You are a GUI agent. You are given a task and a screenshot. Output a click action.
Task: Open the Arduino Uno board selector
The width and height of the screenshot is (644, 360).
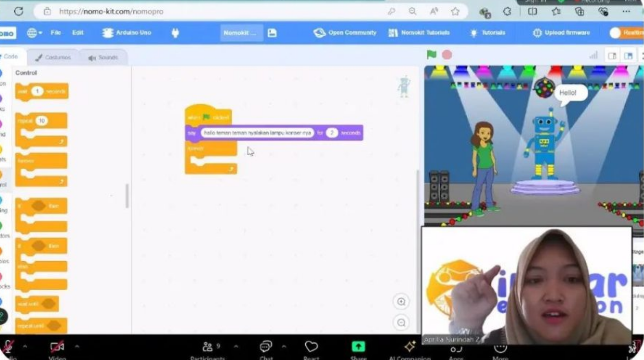127,33
